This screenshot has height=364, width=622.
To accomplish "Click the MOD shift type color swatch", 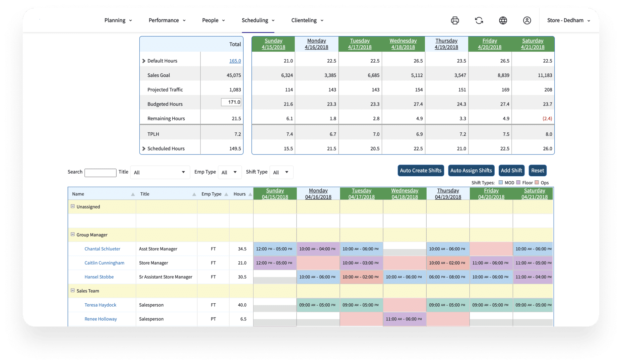I will pos(501,183).
